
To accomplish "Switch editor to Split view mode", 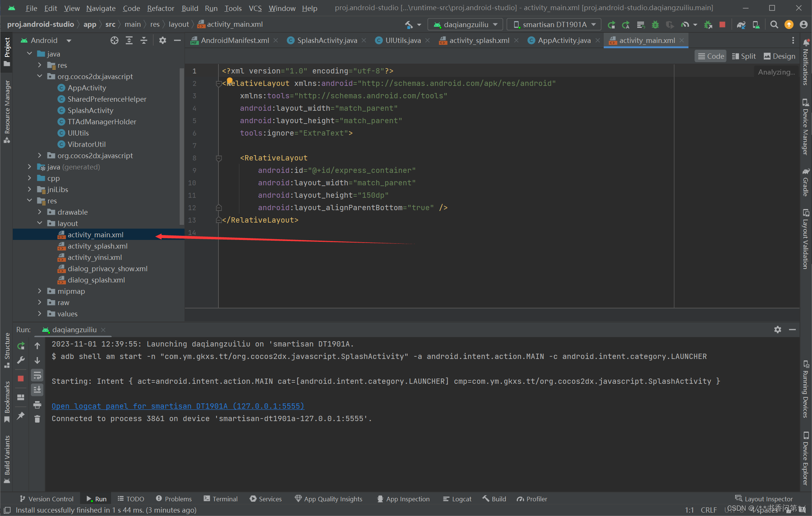I will [743, 56].
